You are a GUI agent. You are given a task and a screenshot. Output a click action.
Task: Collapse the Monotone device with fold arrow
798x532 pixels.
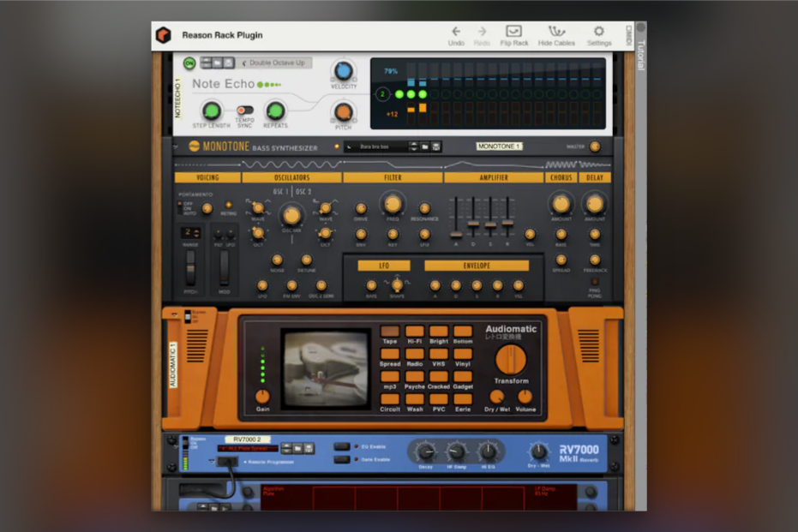coord(176,147)
